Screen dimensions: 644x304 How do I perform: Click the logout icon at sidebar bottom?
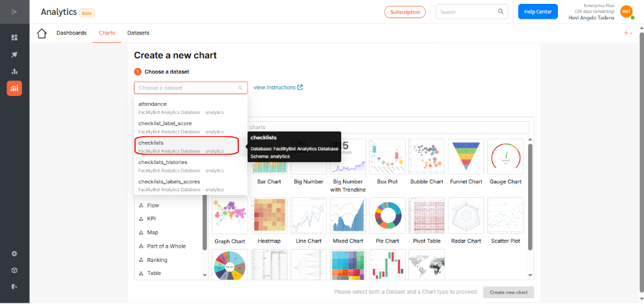[14, 286]
